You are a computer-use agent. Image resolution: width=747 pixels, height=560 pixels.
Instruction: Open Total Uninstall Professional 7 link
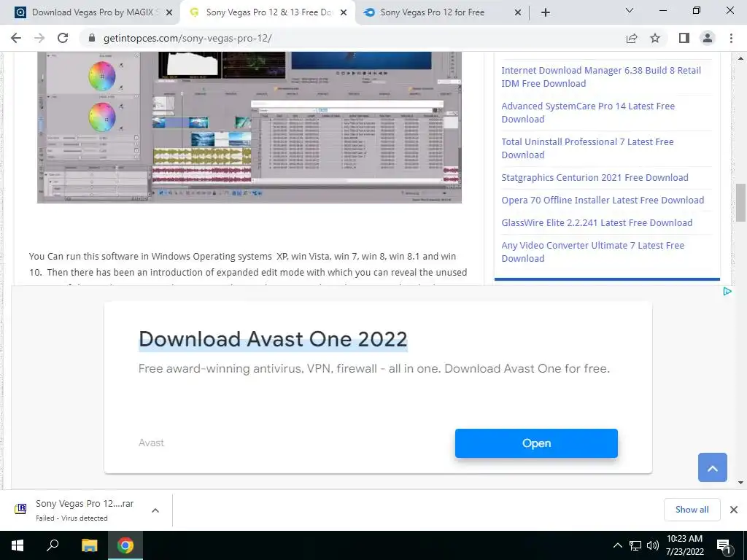point(587,148)
